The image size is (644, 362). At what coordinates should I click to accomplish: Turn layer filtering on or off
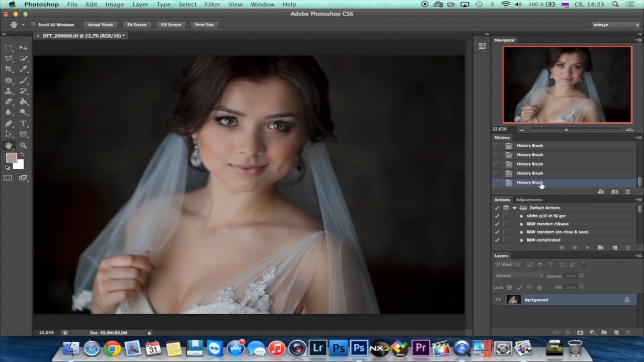(583, 264)
